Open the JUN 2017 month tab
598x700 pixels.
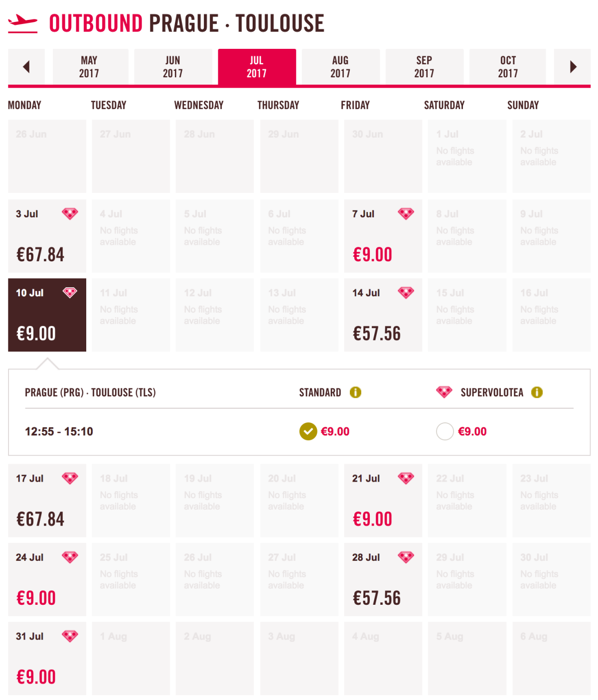(x=173, y=67)
